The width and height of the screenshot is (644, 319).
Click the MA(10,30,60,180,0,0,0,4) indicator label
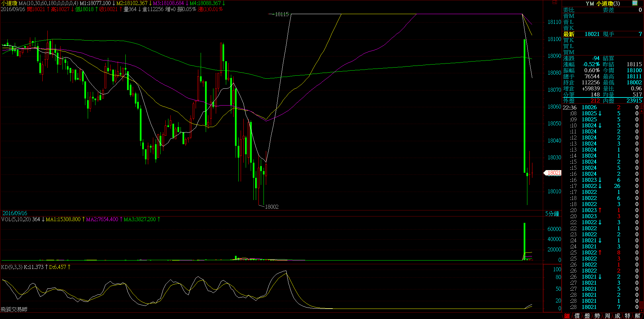pyautogui.click(x=48, y=3)
